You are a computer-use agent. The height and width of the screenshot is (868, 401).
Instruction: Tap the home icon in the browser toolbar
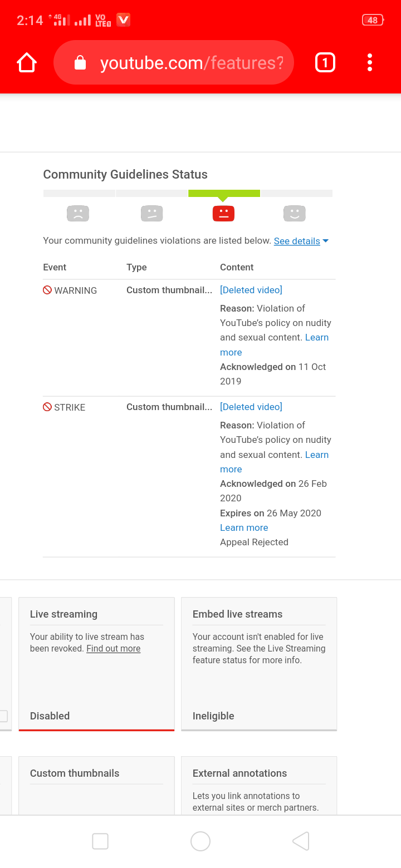pyautogui.click(x=26, y=62)
